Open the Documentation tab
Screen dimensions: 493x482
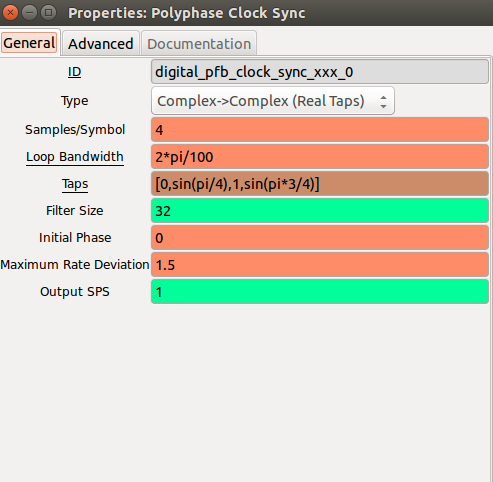[199, 43]
